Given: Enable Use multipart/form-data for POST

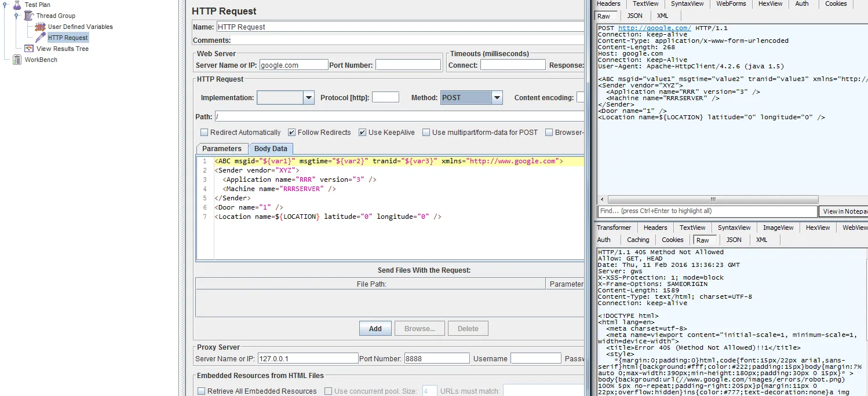Looking at the screenshot, I should pyautogui.click(x=426, y=133).
